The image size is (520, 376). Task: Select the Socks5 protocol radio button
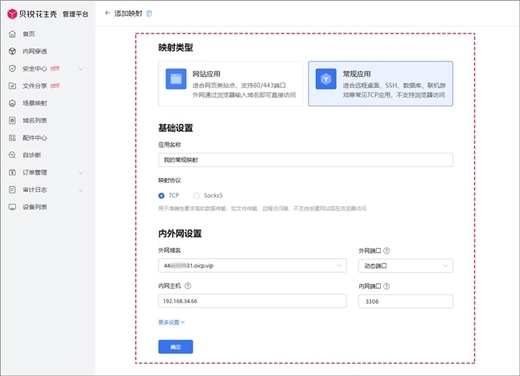click(196, 196)
